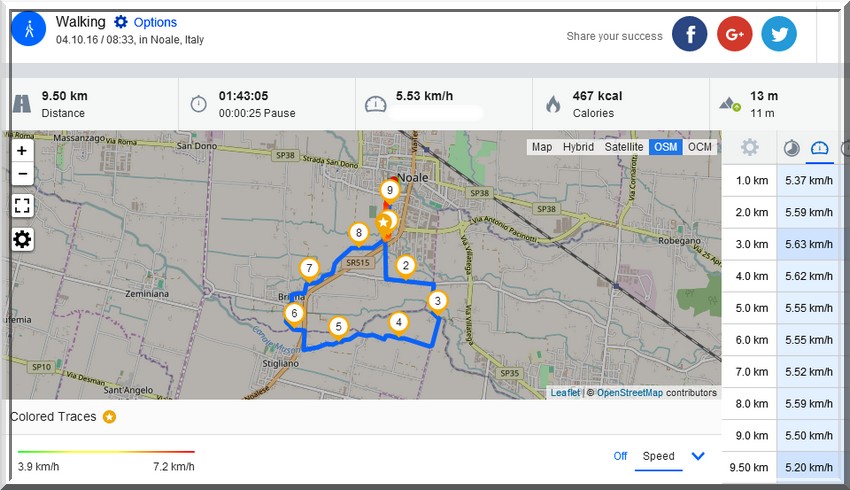The image size is (850, 490).
Task: Zoom out of the map
Action: (x=22, y=174)
